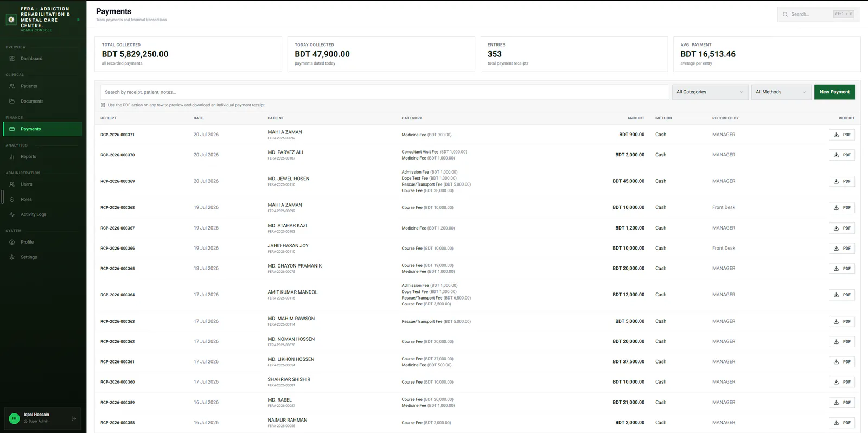Screen dimensions: 868x433
Task: Download PDF for receipt RCP-2026-000367
Action: (841, 228)
